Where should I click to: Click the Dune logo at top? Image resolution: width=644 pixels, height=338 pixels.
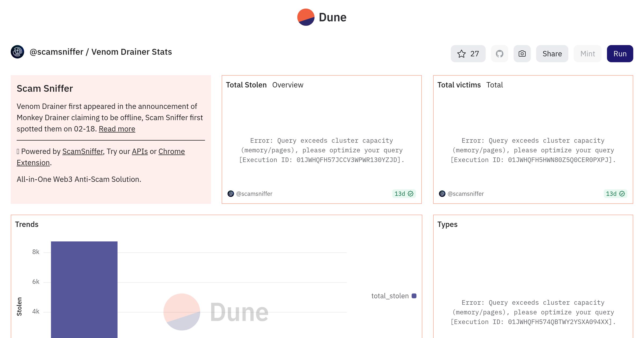(322, 17)
